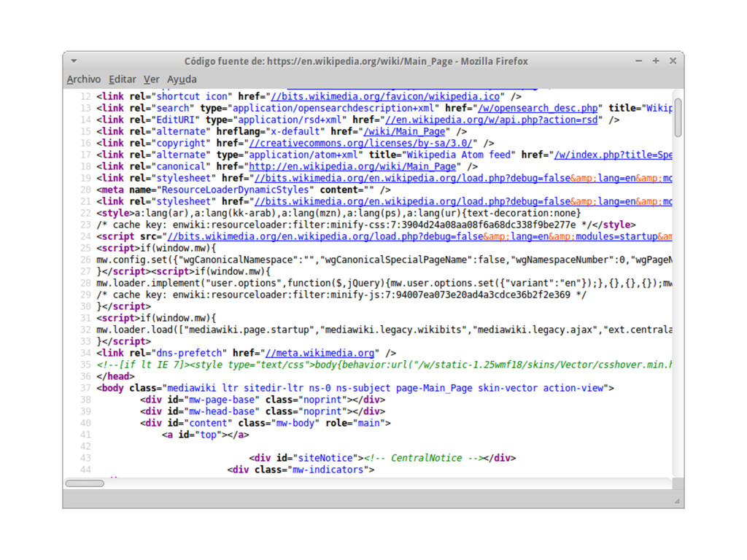Open the Editar menu
This screenshot has width=747, height=560.
tap(122, 79)
